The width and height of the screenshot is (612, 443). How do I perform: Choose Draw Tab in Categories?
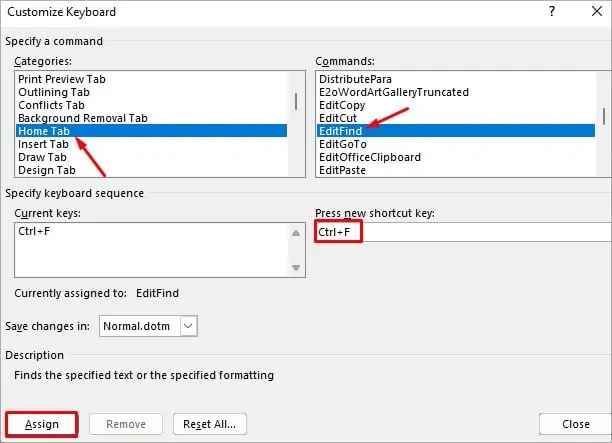[43, 157]
